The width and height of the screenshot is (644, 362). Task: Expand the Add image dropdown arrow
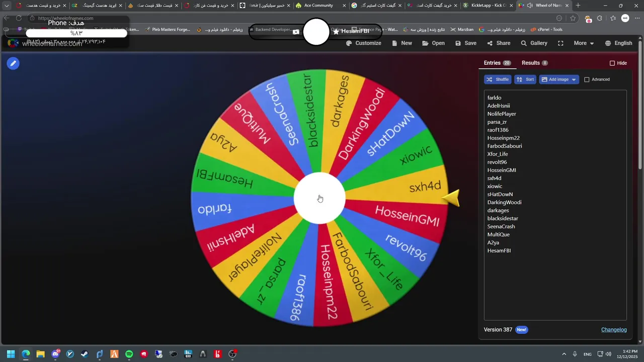[x=574, y=79]
